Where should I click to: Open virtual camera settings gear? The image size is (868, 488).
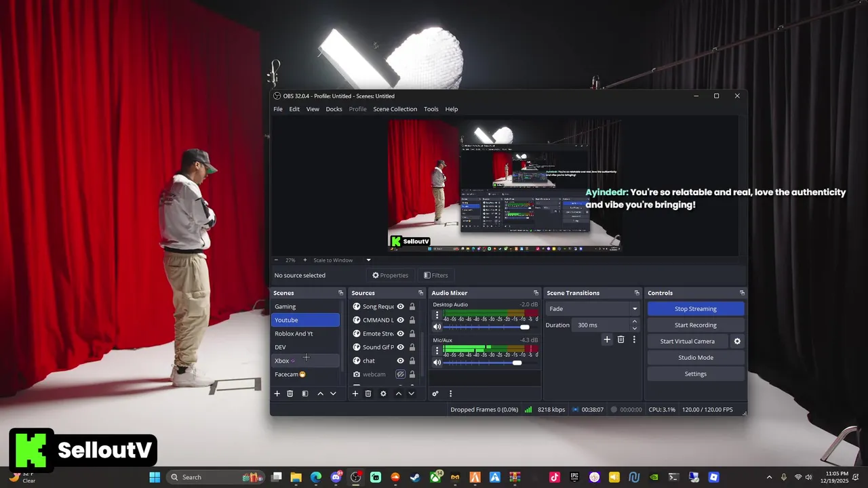point(737,342)
